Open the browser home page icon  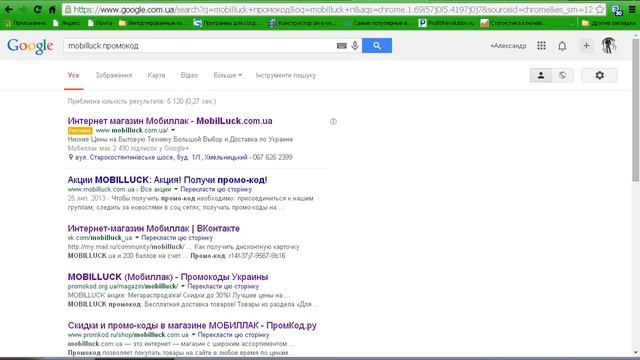[52, 9]
